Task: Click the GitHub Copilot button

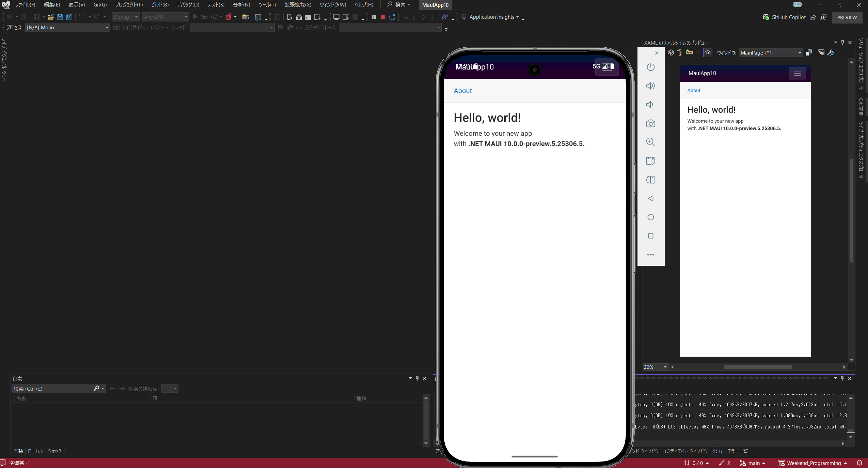Action: (784, 17)
